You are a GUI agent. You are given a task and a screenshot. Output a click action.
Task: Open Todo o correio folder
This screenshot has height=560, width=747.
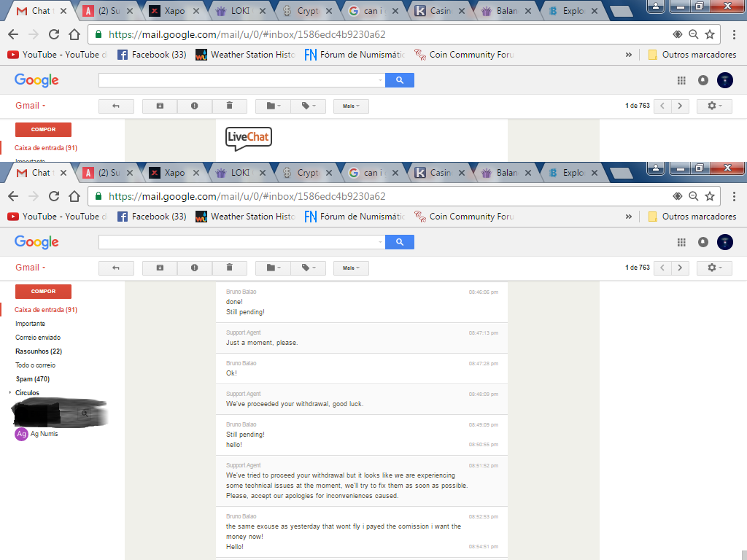[x=35, y=365]
